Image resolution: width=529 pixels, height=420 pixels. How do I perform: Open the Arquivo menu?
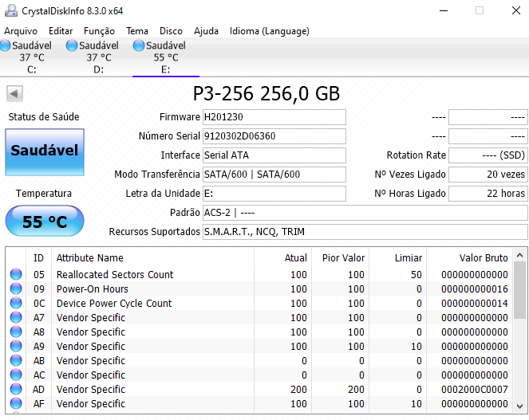[x=21, y=31]
